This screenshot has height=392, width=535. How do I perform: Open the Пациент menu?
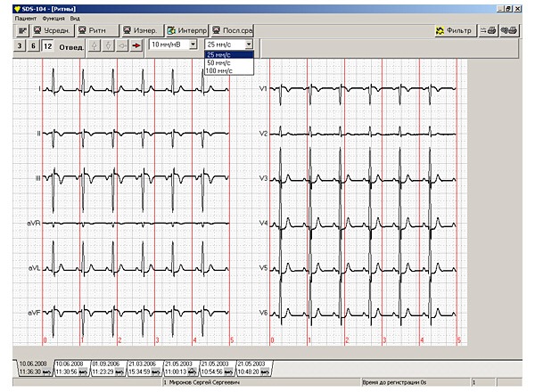coord(26,18)
